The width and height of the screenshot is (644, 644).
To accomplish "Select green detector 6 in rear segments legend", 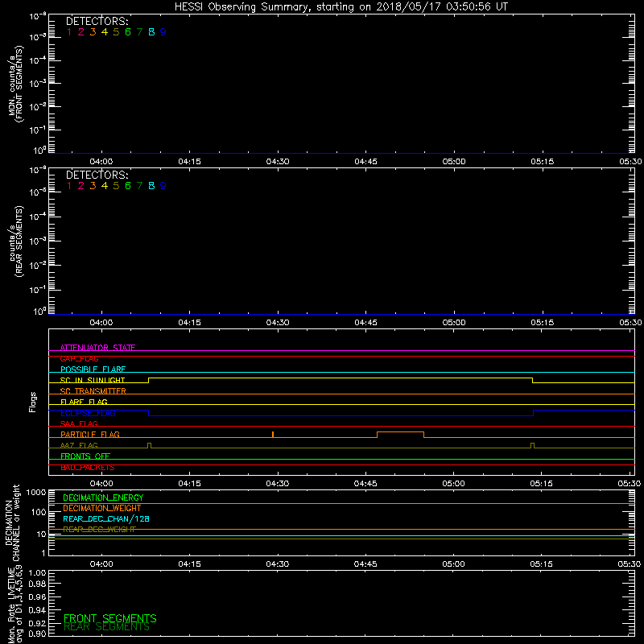I will click(x=128, y=186).
